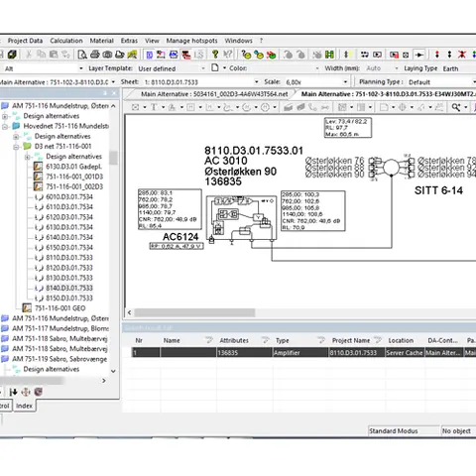Click the shield icon below project tree
The height and width of the screenshot is (476, 476).
coord(39,392)
